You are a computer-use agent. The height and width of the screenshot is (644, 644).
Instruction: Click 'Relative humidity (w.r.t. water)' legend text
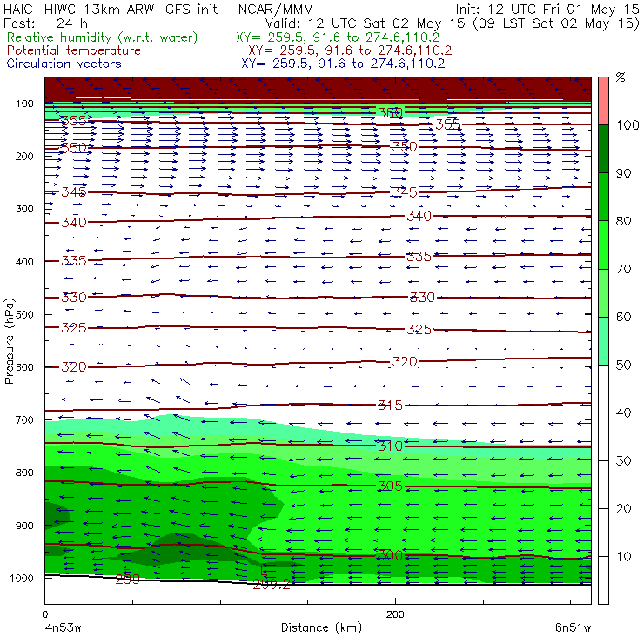(x=103, y=37)
